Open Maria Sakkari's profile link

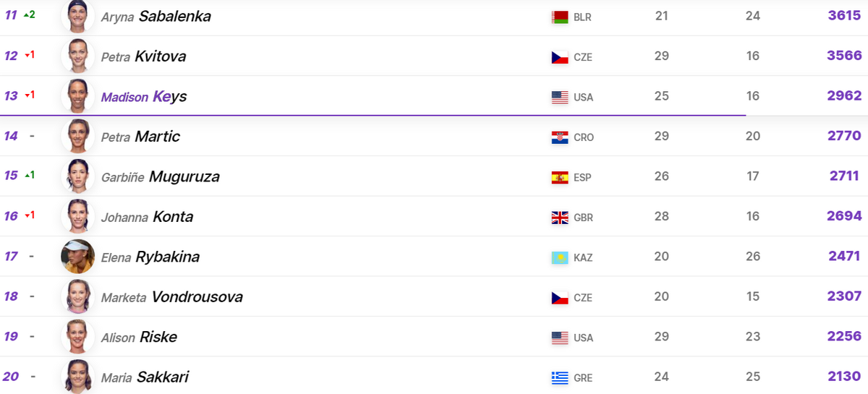pyautogui.click(x=145, y=377)
